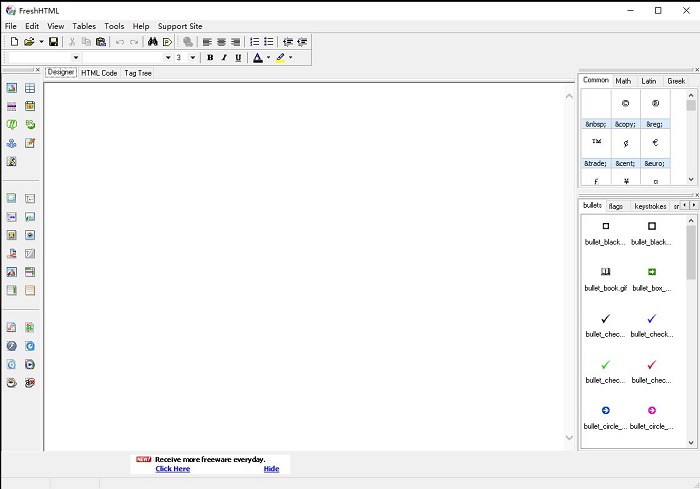Open the Edit menu
The width and height of the screenshot is (700, 489).
(32, 26)
